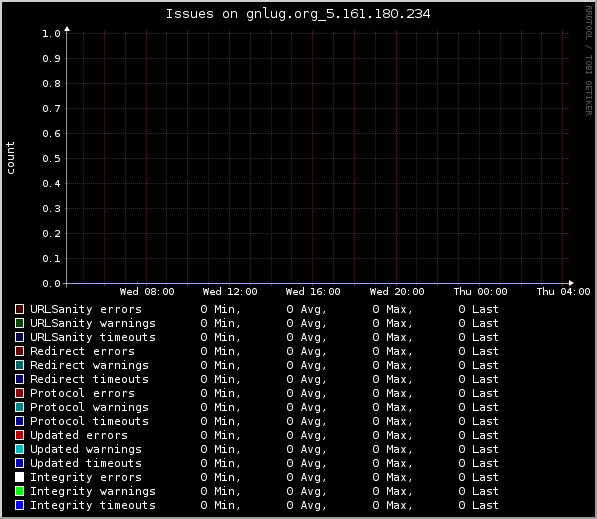The width and height of the screenshot is (597, 519).
Task: Select the Redirect warnings teal swatch
Action: [x=19, y=365]
